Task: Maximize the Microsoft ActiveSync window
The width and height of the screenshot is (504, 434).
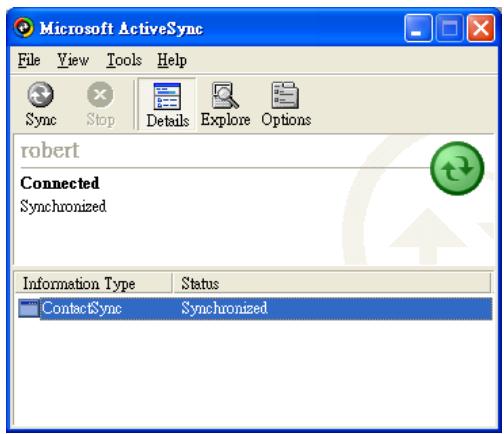Action: coord(450,28)
